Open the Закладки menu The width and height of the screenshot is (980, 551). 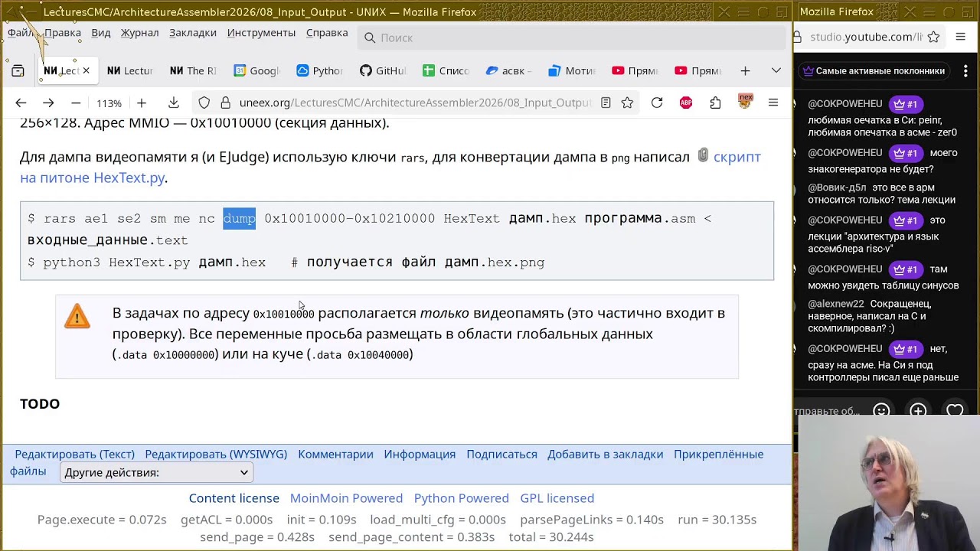193,33
